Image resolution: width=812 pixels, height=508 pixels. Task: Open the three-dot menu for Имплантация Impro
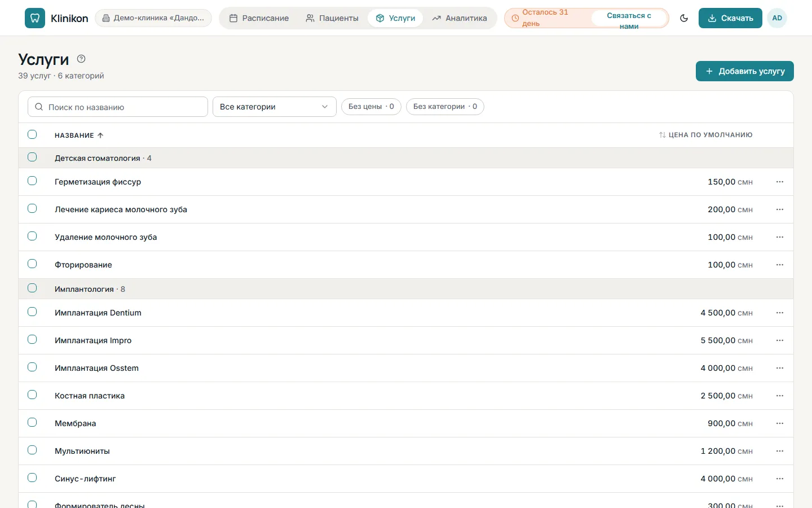780,340
